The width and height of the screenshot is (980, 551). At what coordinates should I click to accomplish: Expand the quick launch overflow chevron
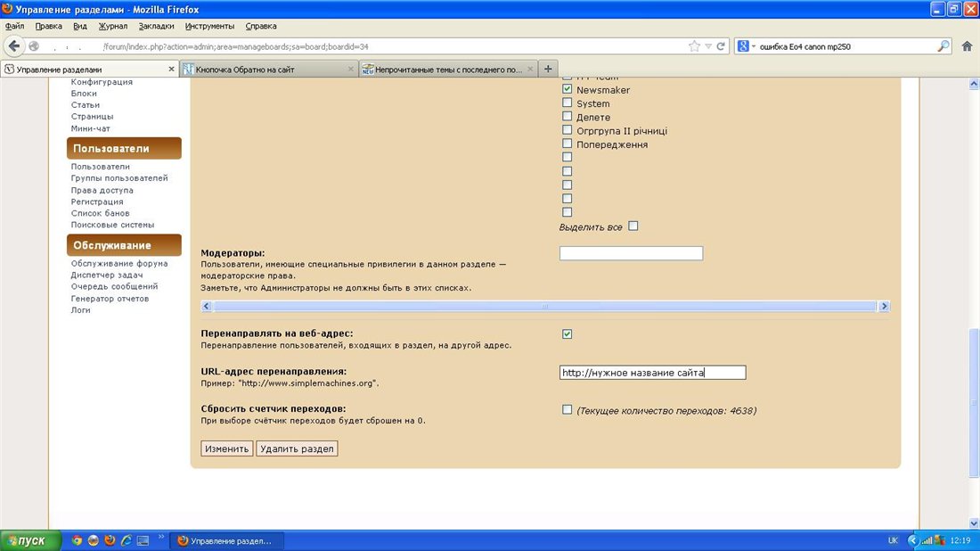[x=160, y=537]
